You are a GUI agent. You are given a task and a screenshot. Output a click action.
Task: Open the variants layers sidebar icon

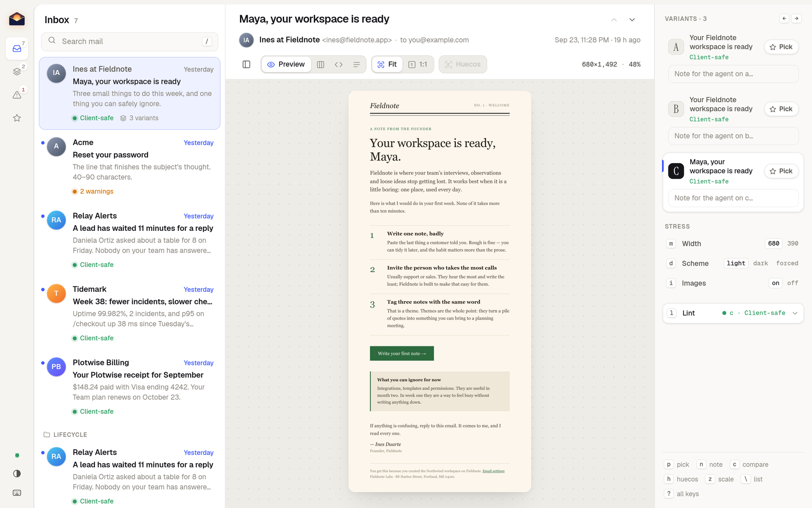17,72
